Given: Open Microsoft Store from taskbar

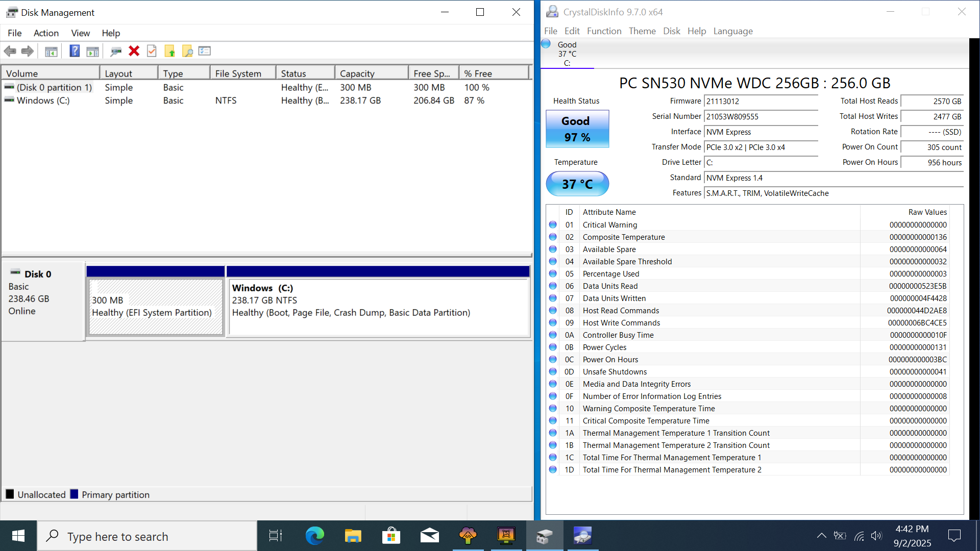Looking at the screenshot, I should click(391, 536).
